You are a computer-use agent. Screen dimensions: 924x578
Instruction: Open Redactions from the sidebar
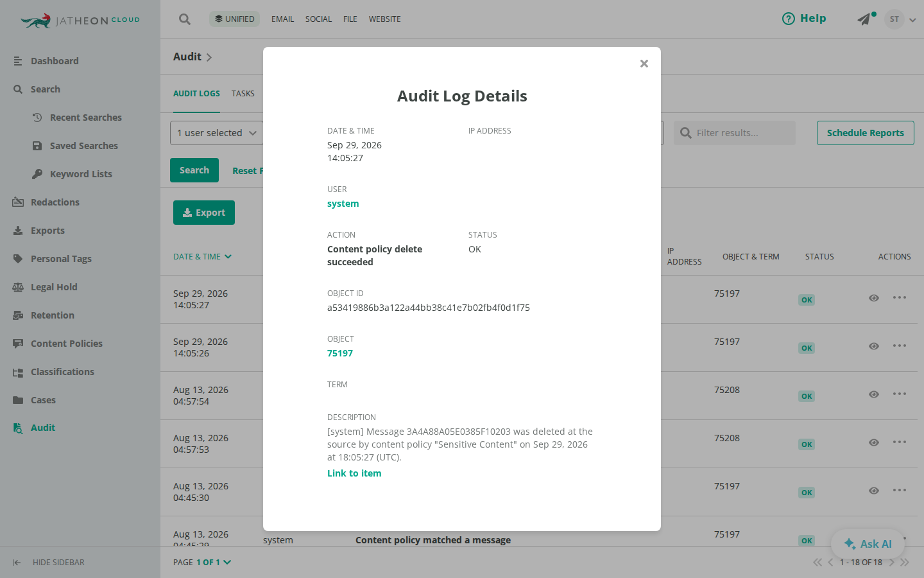(55, 202)
